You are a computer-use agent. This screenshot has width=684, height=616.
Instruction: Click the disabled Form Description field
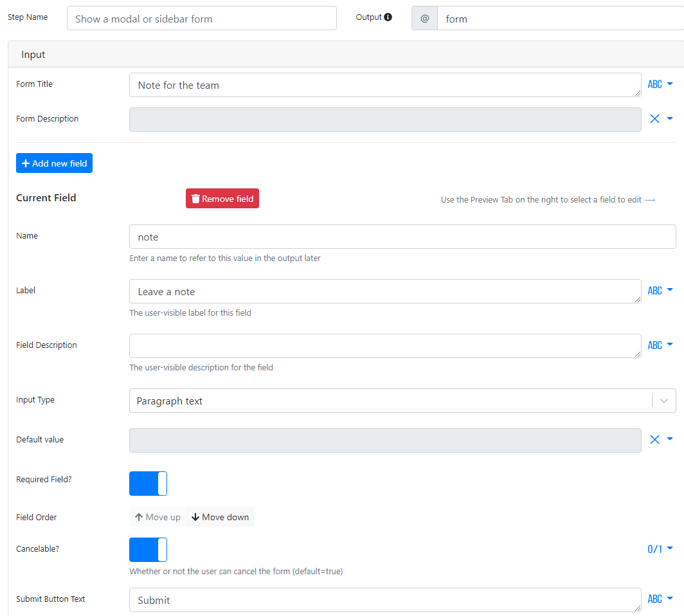point(385,120)
